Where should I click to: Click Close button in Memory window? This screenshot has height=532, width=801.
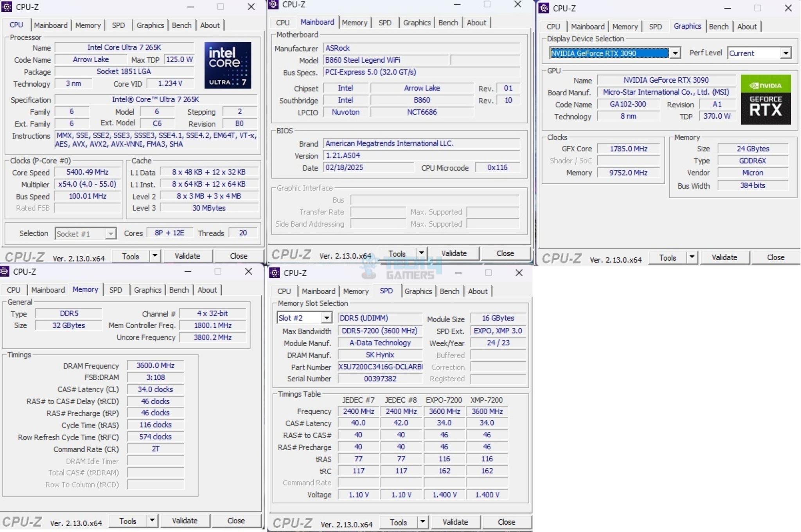click(236, 520)
